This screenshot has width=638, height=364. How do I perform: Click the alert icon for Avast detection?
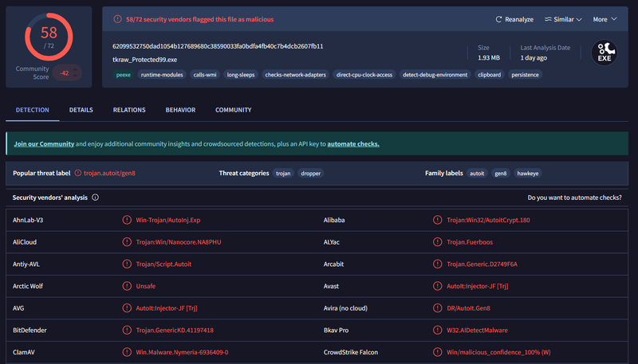coord(437,286)
